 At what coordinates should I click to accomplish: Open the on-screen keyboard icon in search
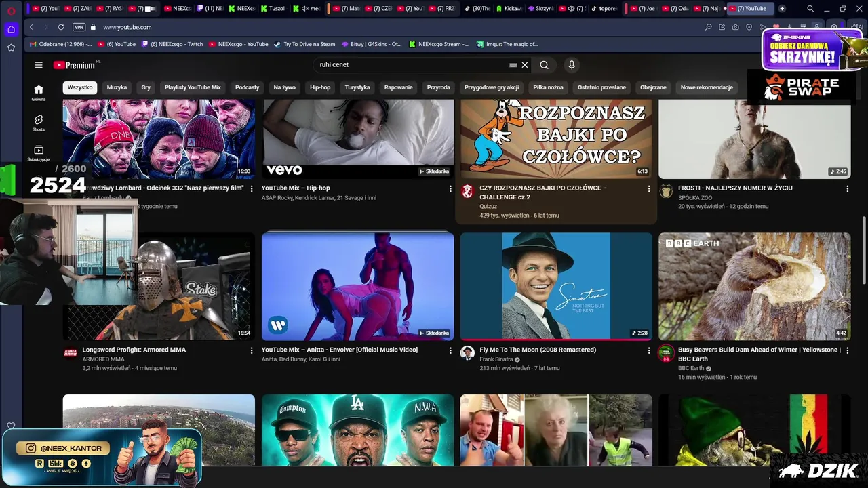click(x=513, y=65)
